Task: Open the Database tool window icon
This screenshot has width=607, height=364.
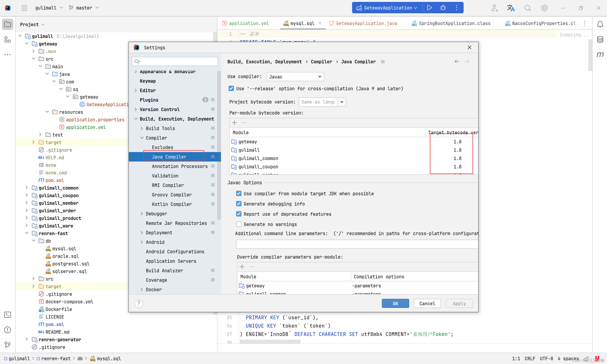Action: [600, 39]
